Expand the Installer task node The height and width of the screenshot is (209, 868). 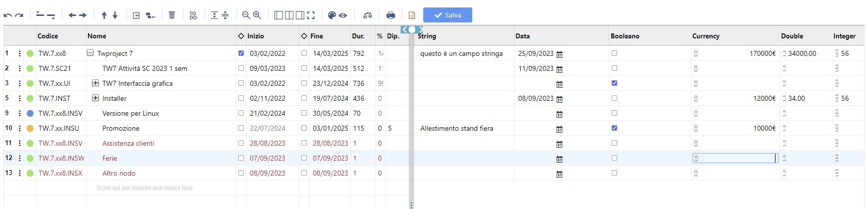[95, 98]
